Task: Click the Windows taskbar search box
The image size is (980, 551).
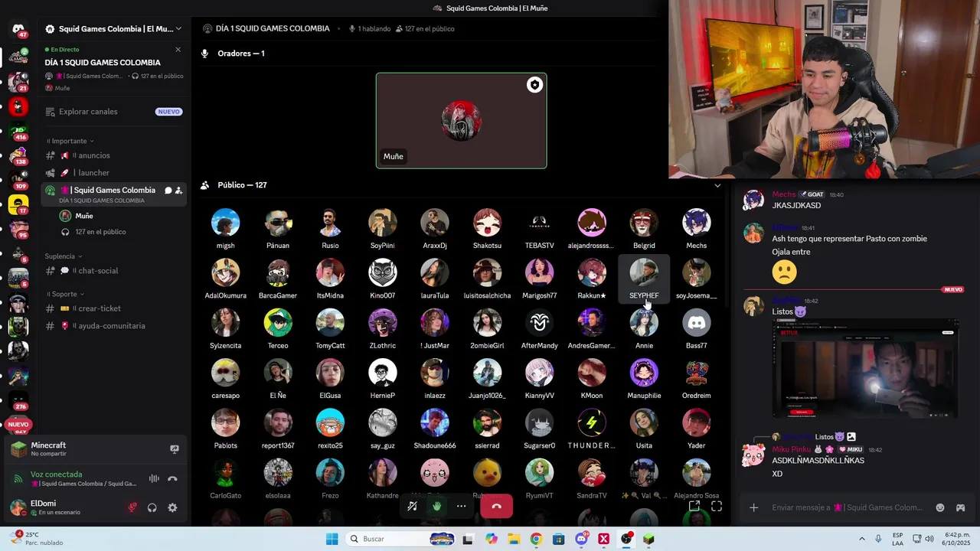Action: coord(400,539)
